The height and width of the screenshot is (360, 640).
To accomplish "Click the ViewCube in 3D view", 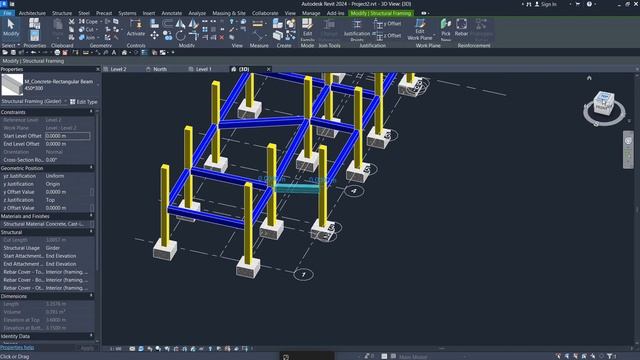I will pos(604,102).
